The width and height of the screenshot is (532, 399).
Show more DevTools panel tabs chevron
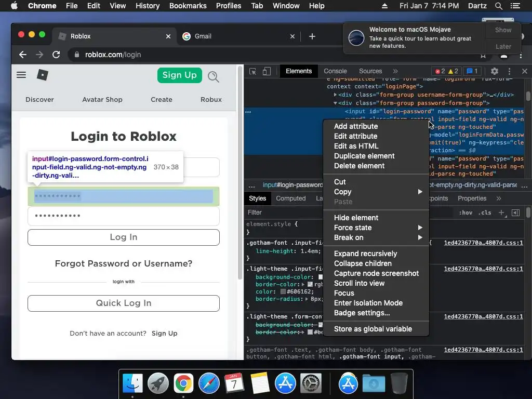click(395, 71)
